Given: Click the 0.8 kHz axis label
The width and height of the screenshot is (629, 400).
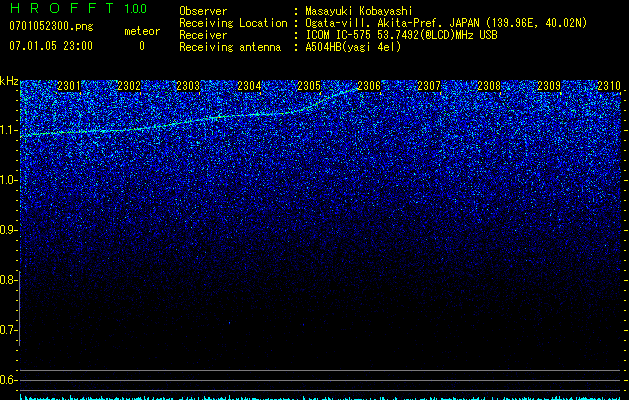Looking at the screenshot, I should (x=8, y=280).
